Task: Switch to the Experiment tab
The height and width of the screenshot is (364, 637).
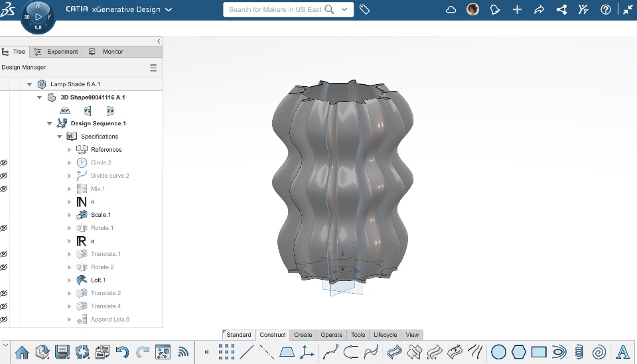Action: (56, 52)
